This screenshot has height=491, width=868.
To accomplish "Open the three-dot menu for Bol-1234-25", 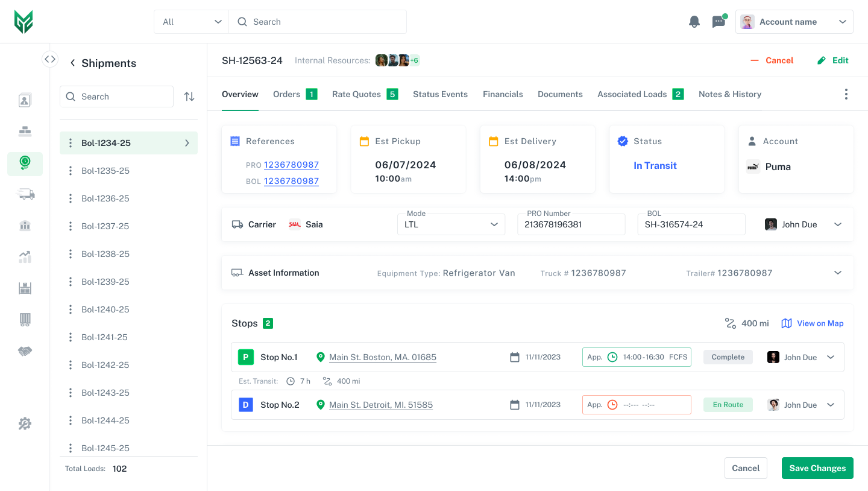I will (x=71, y=143).
